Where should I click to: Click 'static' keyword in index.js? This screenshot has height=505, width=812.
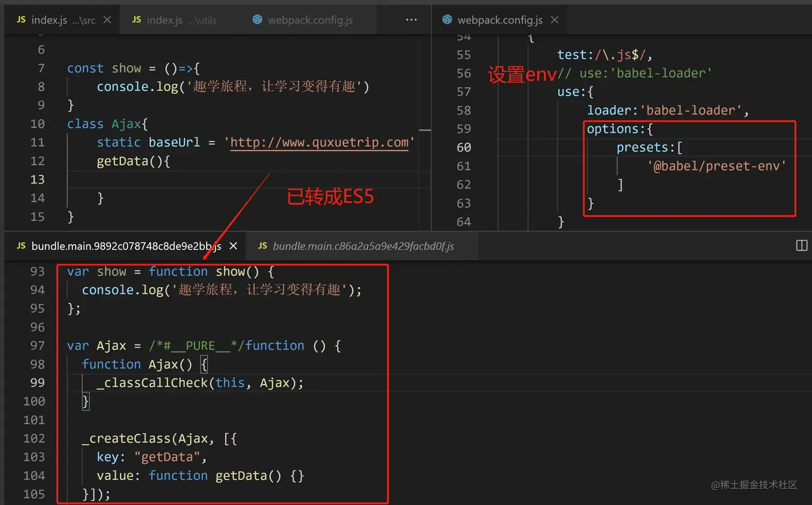click(x=119, y=142)
